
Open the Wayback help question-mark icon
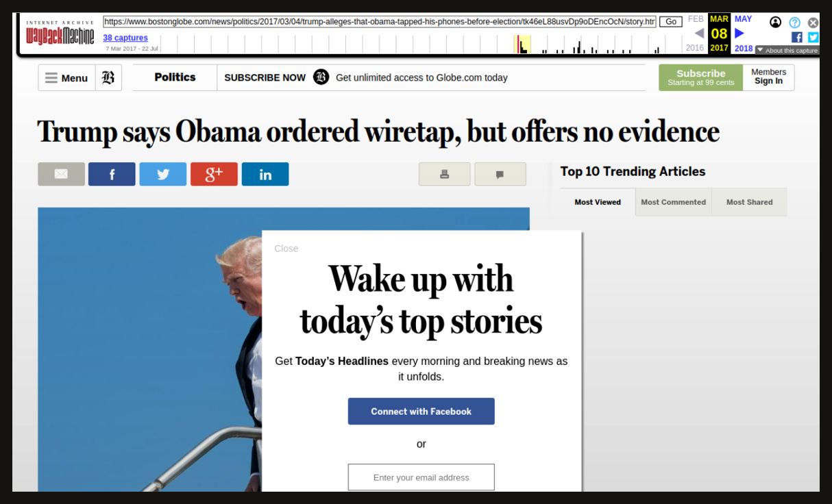pos(795,23)
